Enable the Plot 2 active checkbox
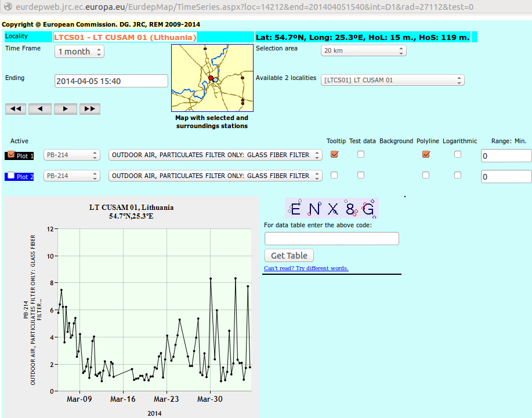Viewport: 532px width, 418px height. point(11,176)
